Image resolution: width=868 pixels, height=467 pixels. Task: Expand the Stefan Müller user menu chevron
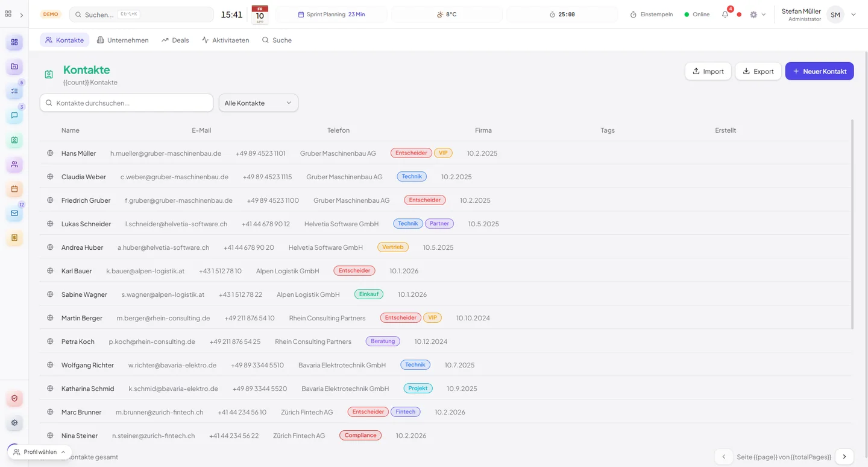(853, 14)
